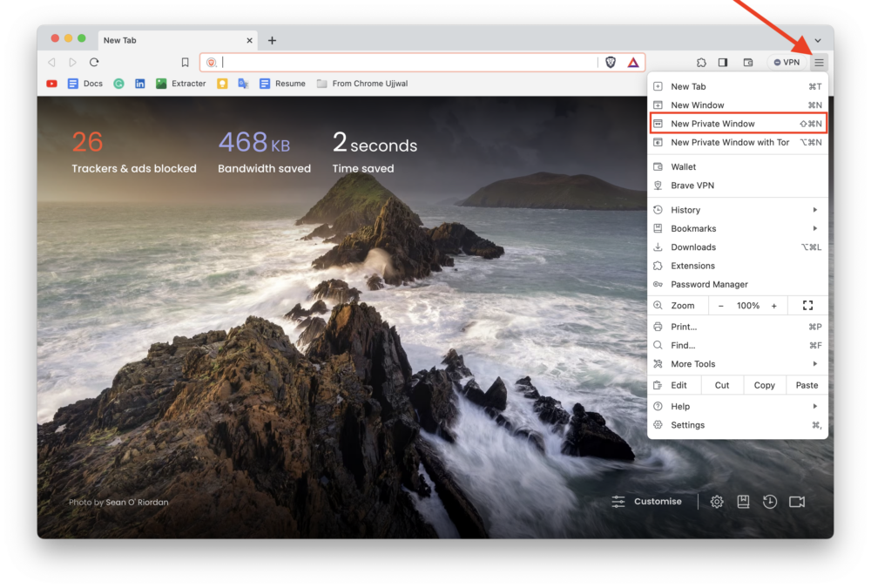Click inside the address bar
This screenshot has width=871, height=588.
[392, 62]
